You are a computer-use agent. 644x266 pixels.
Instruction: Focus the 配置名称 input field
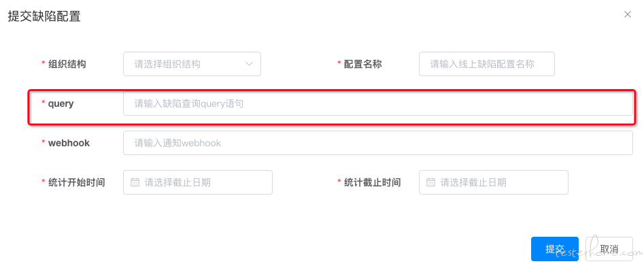[487, 64]
